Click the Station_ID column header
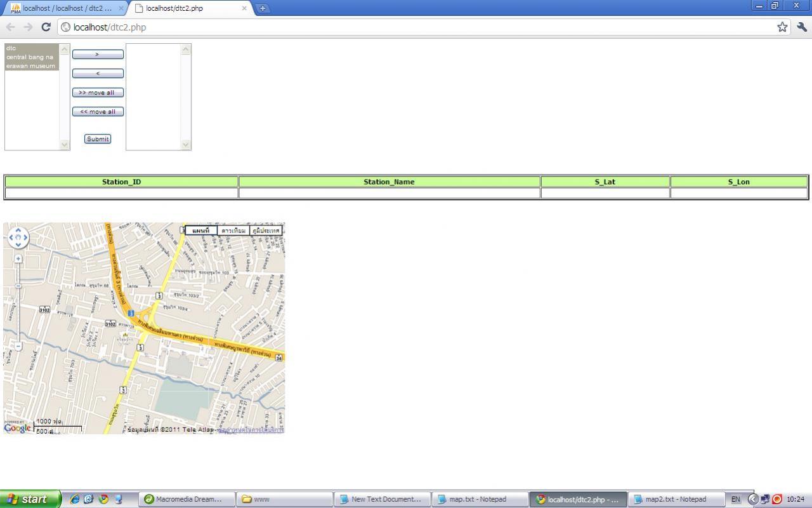The width and height of the screenshot is (812, 508). [x=122, y=182]
